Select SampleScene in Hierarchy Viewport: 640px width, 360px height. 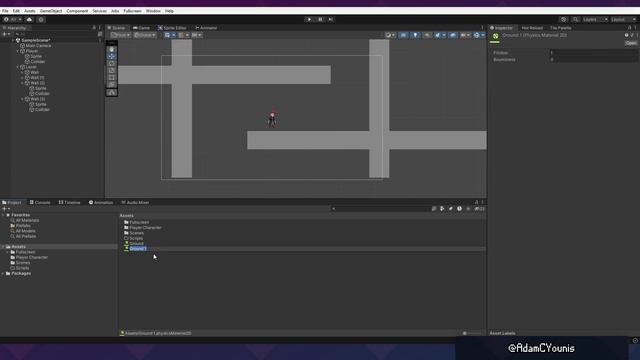pyautogui.click(x=36, y=40)
